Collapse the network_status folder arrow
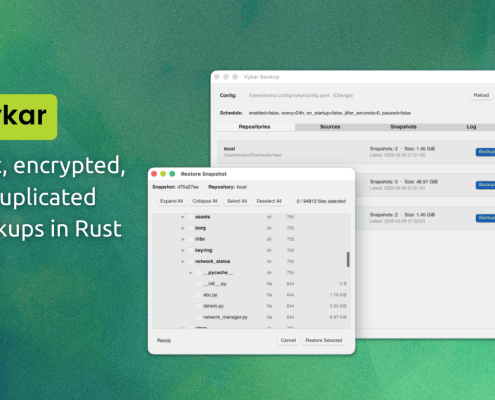Image resolution: width=495 pixels, height=400 pixels. click(x=182, y=262)
